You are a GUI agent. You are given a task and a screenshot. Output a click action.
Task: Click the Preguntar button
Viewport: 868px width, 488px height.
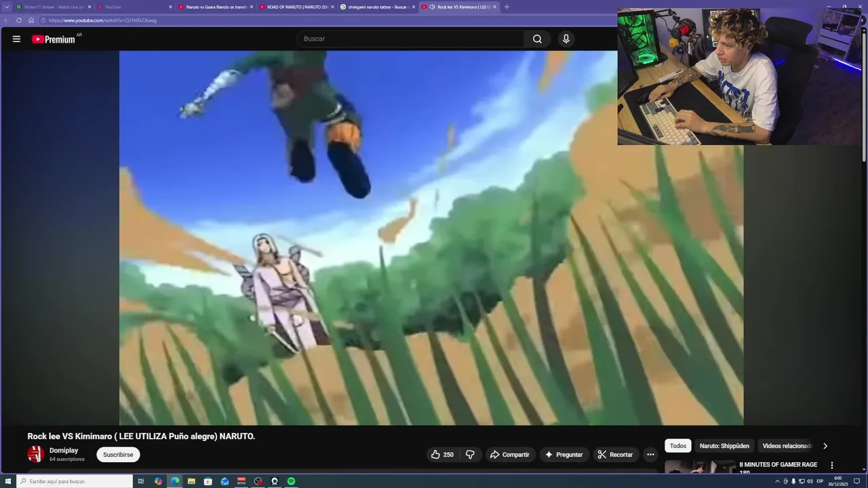(564, 455)
